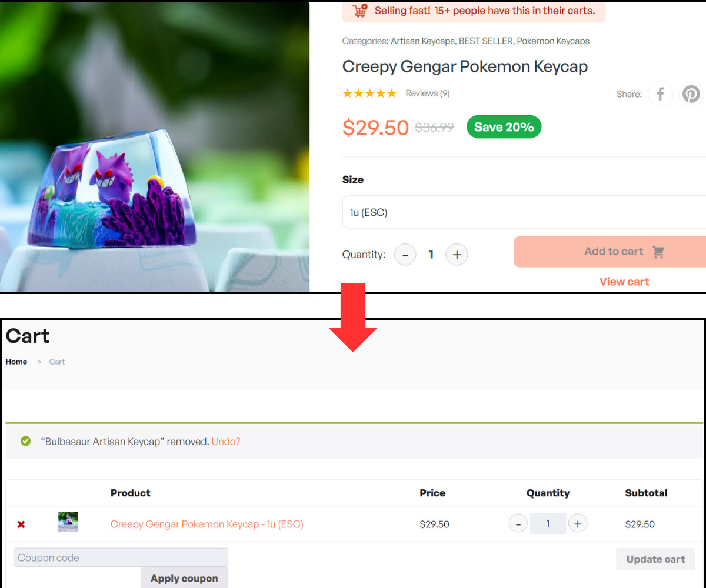Open the View cart link
The width and height of the screenshot is (706, 588).
point(624,282)
